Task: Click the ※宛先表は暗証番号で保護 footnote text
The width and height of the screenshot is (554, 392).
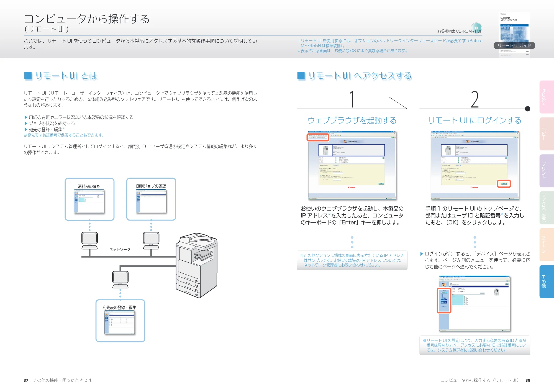Action: pyautogui.click(x=64, y=135)
